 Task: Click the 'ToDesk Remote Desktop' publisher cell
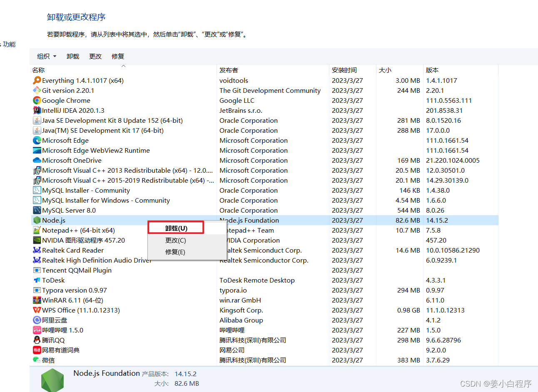pyautogui.click(x=257, y=280)
